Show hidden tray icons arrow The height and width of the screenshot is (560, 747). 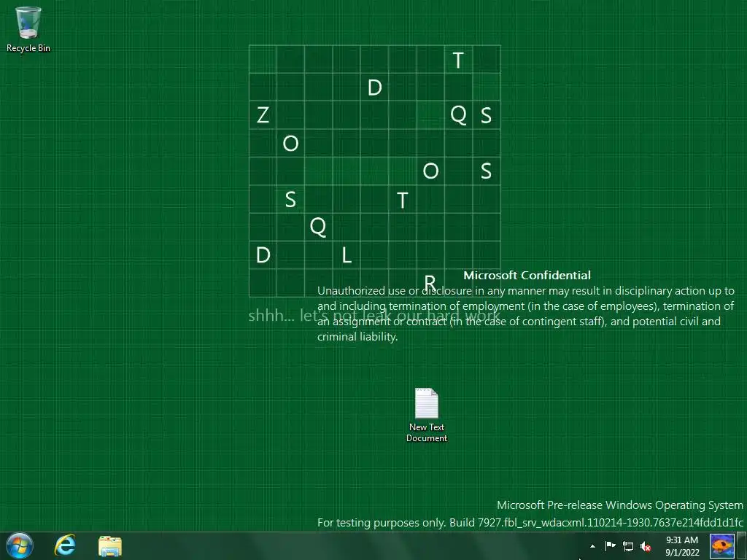(x=592, y=546)
